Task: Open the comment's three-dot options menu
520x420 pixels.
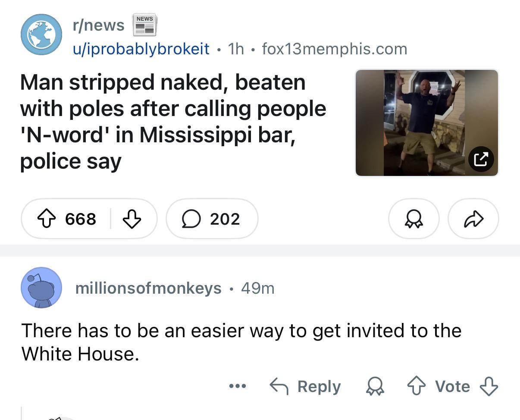Action: (x=238, y=386)
